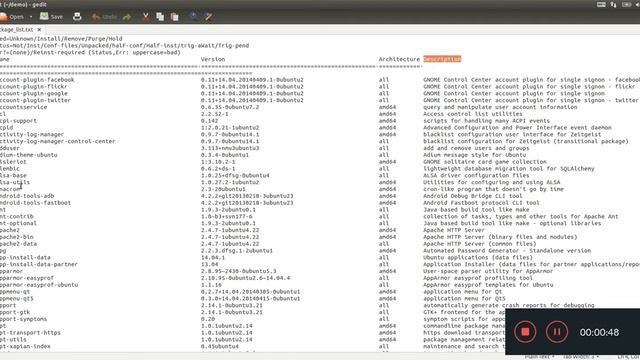Click the Print icon

(x=77, y=17)
